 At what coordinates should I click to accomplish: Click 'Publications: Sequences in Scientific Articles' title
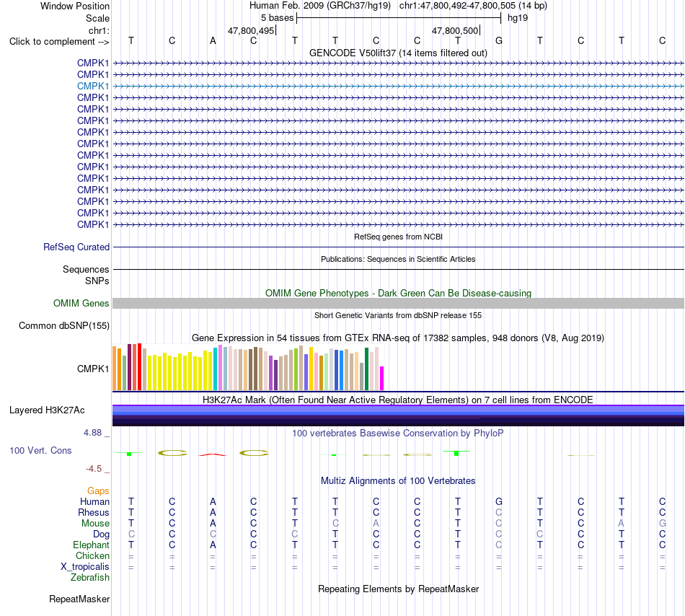398,259
